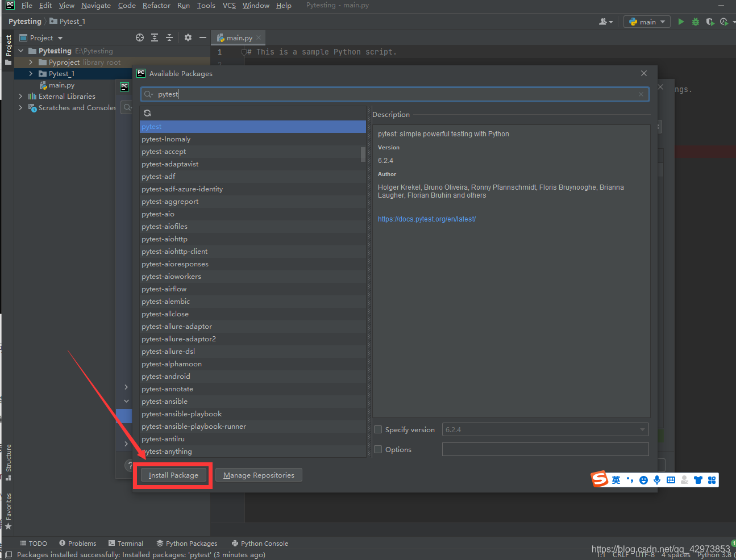Run with coverage icon in the top toolbar
Viewport: 736px width, 560px height.
pos(710,22)
